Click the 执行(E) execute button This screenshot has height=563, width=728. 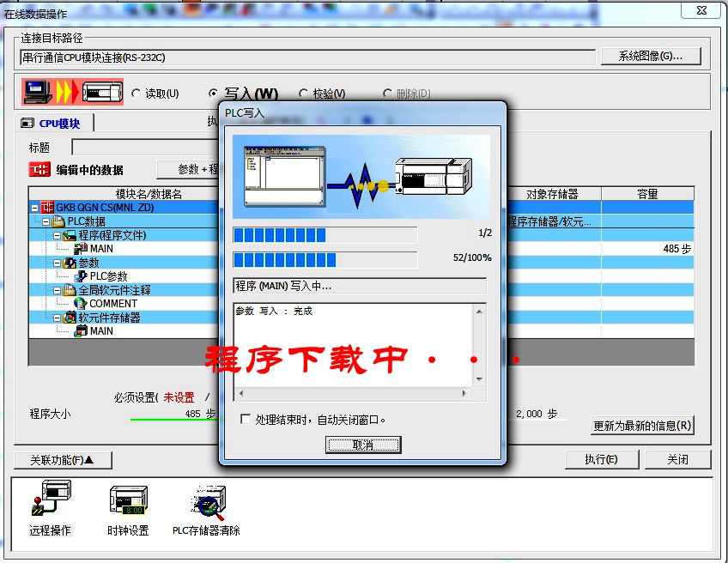(602, 459)
